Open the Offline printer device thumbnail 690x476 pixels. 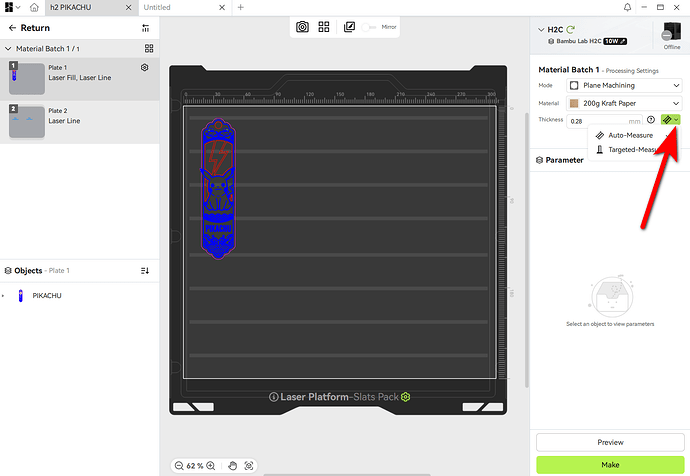672,32
